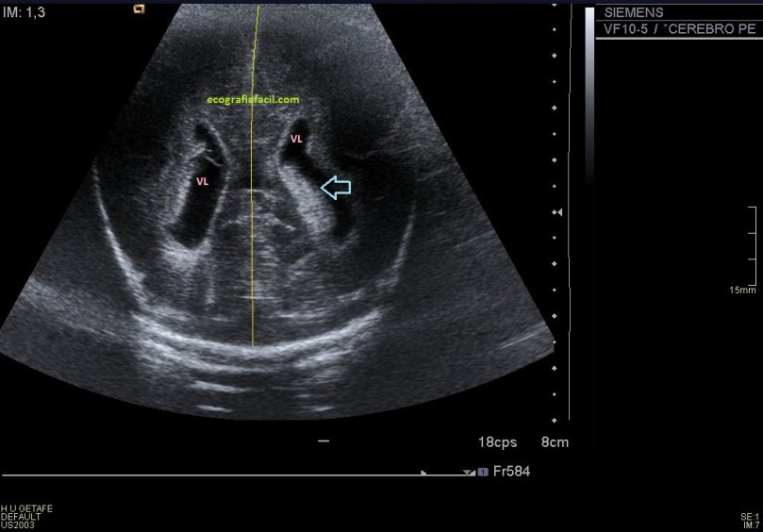Image resolution: width=763 pixels, height=532 pixels.
Task: Click the VF10-5 / CEREBRO PE preset label
Action: (679, 29)
